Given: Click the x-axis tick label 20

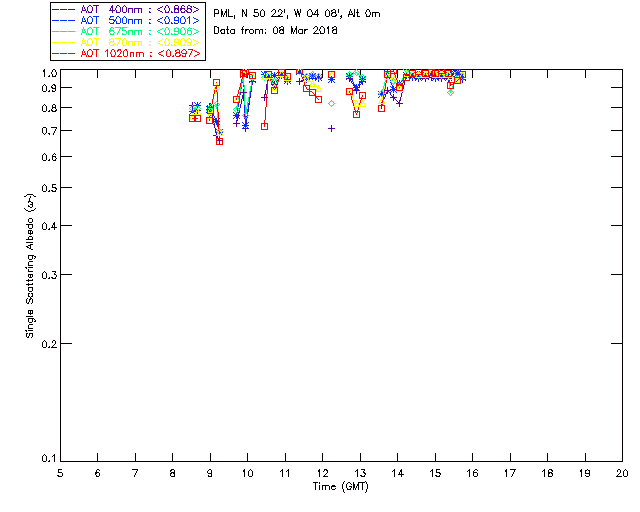Looking at the screenshot, I should click(x=622, y=474).
